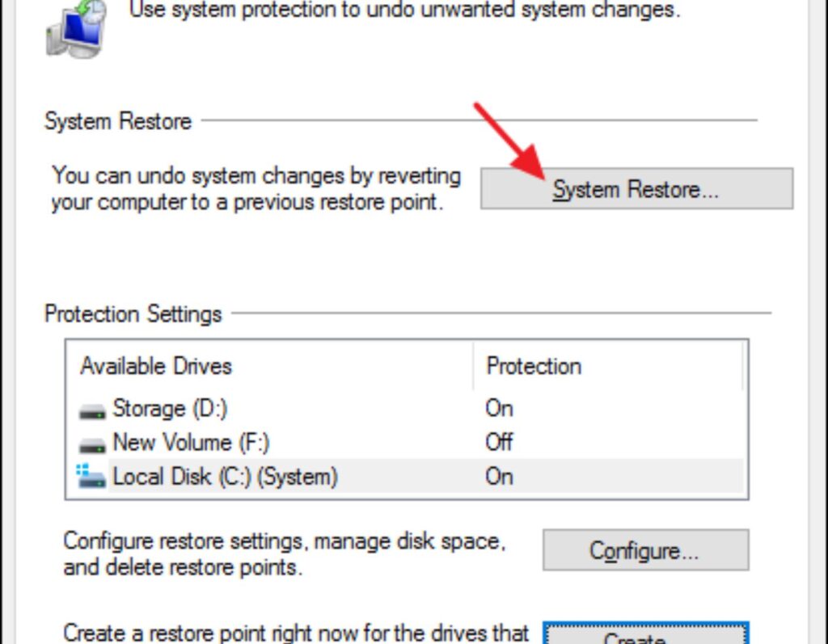Image resolution: width=828 pixels, height=644 pixels.
Task: Click the system protection computer icon
Action: click(77, 27)
